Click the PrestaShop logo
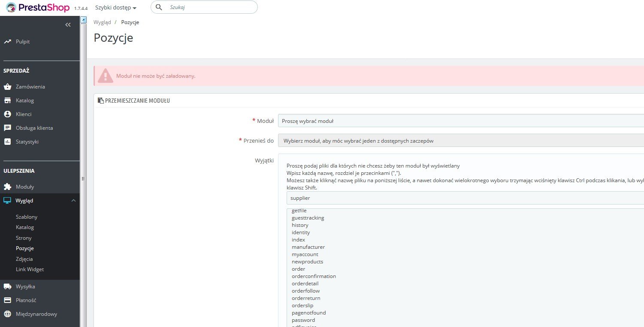 [x=38, y=7]
